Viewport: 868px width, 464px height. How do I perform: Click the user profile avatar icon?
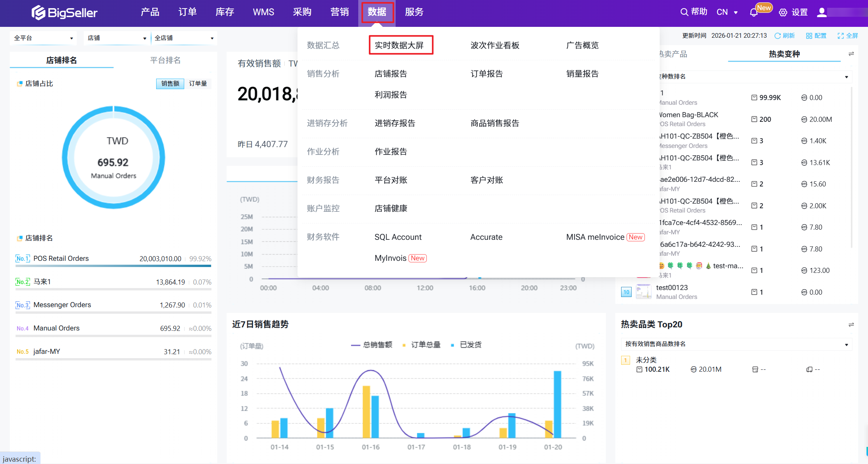click(x=822, y=12)
